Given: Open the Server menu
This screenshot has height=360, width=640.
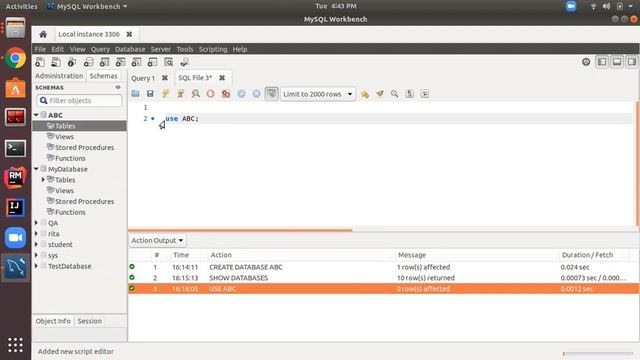Looking at the screenshot, I should (160, 49).
